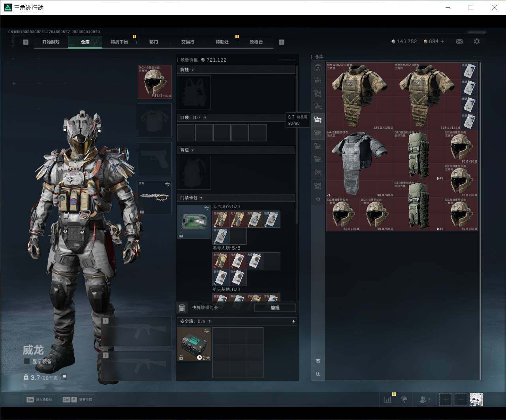Open the 开始游戏 tab
Image resolution: width=506 pixels, height=420 pixels.
tap(51, 42)
